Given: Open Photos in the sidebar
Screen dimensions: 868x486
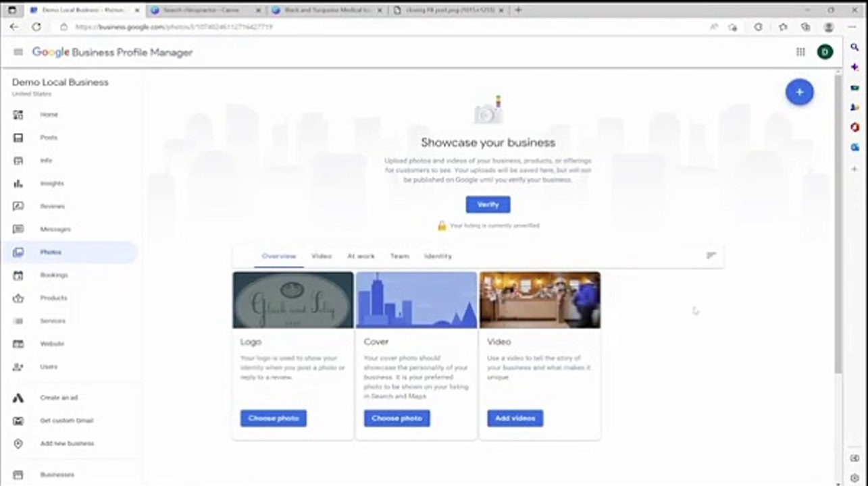Looking at the screenshot, I should (70, 252).
